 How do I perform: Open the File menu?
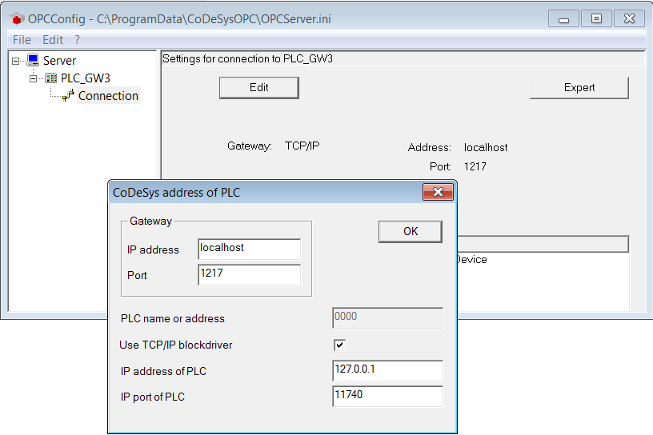tap(22, 40)
